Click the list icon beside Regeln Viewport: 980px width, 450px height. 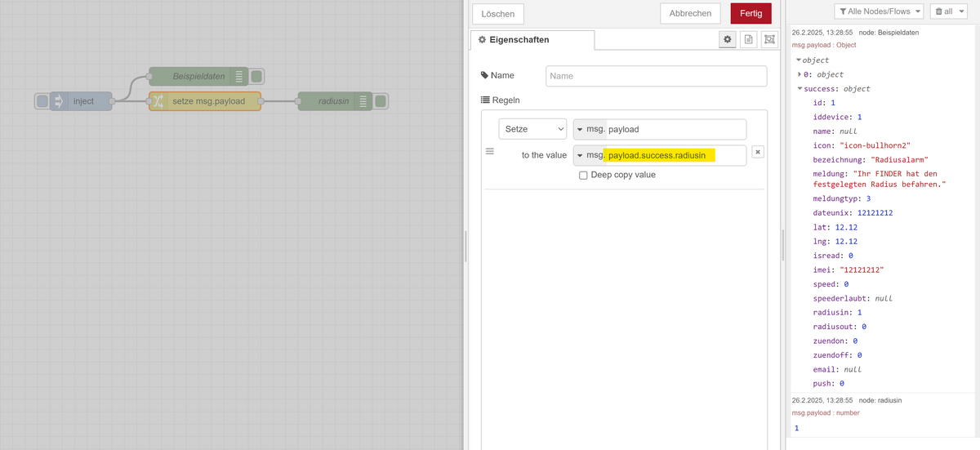click(x=484, y=100)
